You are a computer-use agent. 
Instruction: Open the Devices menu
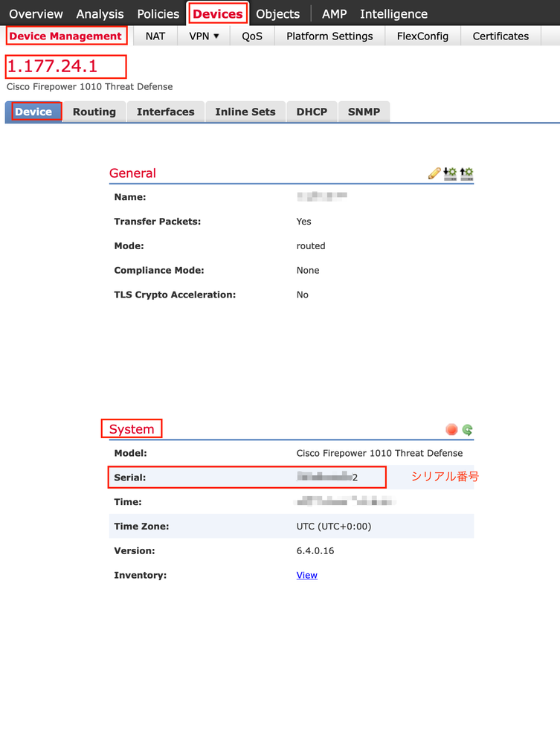(218, 13)
